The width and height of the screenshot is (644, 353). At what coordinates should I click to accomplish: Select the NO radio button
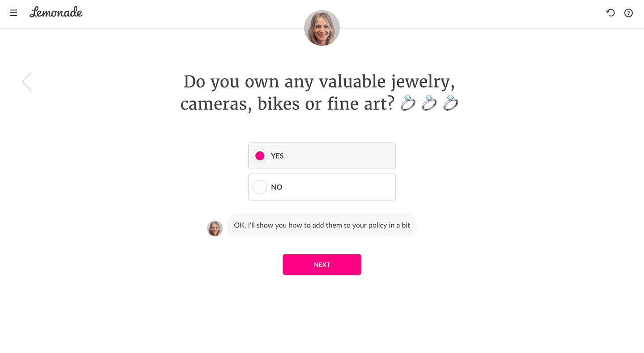(x=260, y=187)
